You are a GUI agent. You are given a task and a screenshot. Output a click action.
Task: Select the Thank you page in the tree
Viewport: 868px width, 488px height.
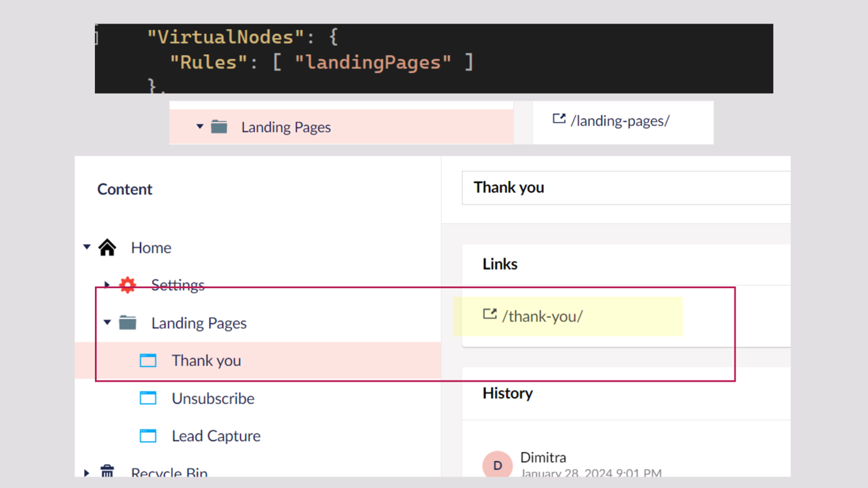pos(206,360)
